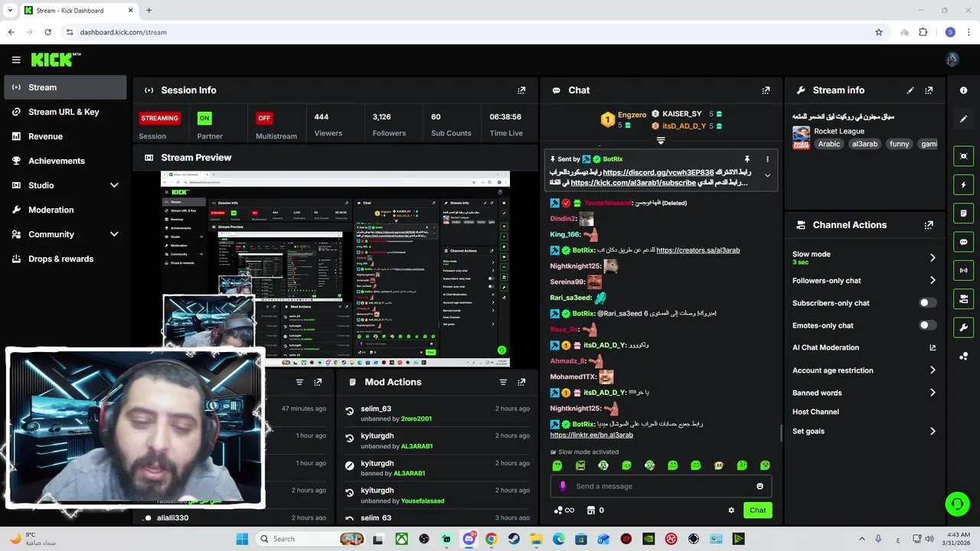
Task: Filter the Mod Actions list
Action: coord(503,382)
